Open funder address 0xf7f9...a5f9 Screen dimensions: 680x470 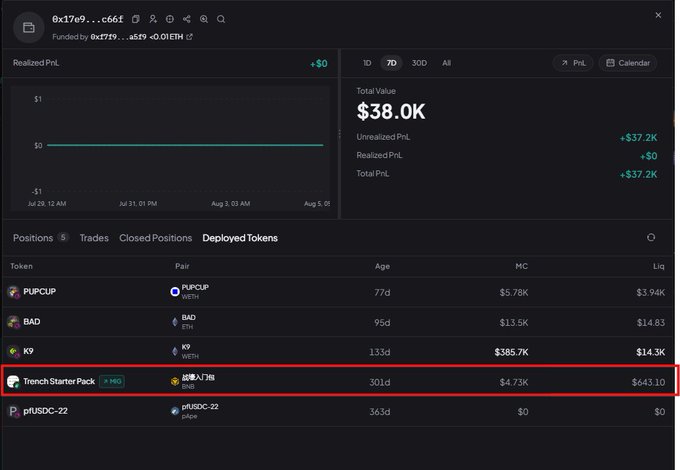(x=118, y=37)
